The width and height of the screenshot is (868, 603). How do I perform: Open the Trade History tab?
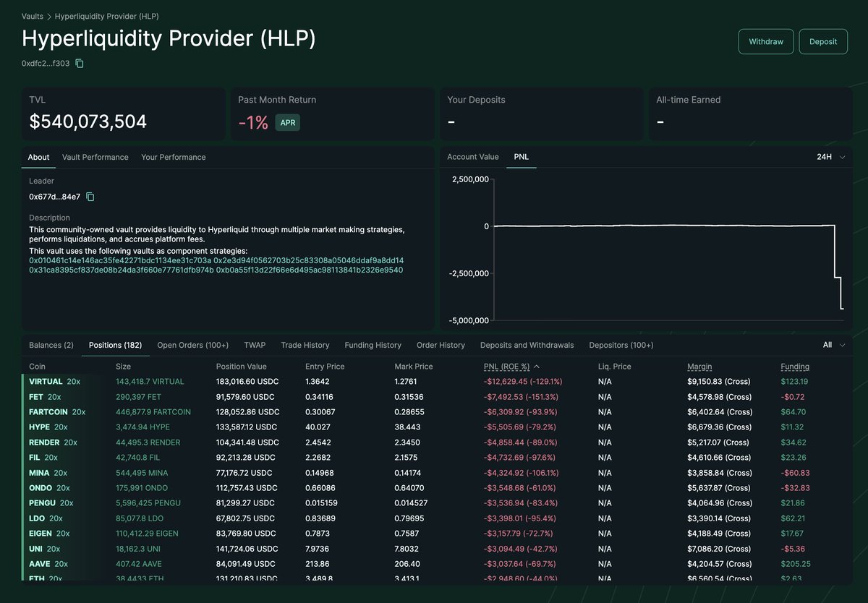[x=305, y=346]
